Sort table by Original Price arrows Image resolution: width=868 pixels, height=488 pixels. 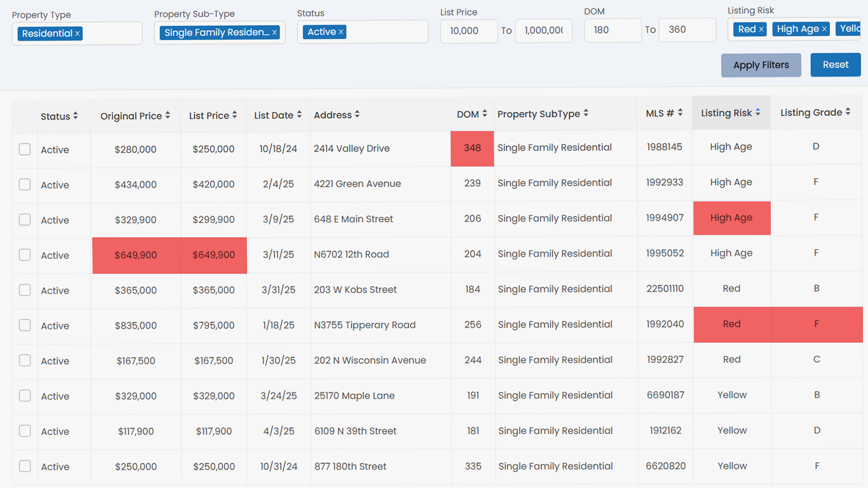[168, 115]
